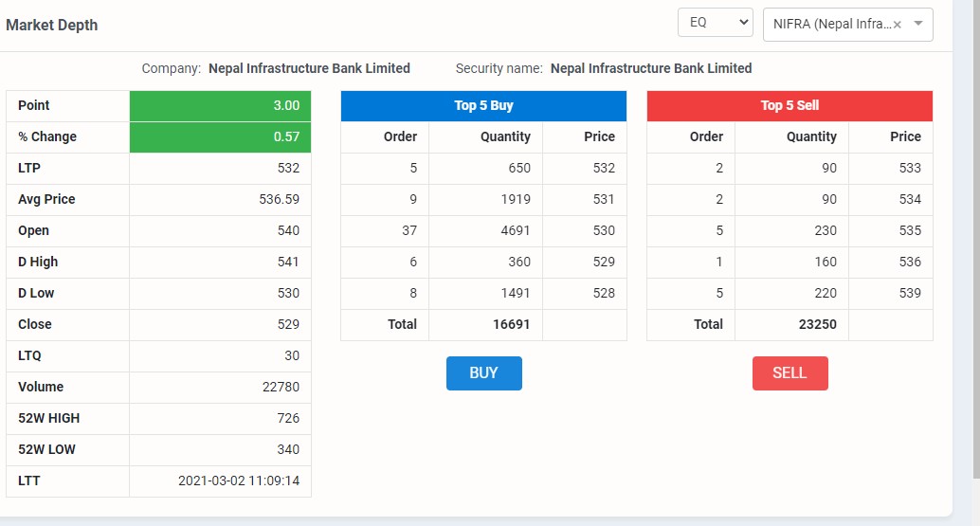Click the LTP row label

(x=29, y=168)
